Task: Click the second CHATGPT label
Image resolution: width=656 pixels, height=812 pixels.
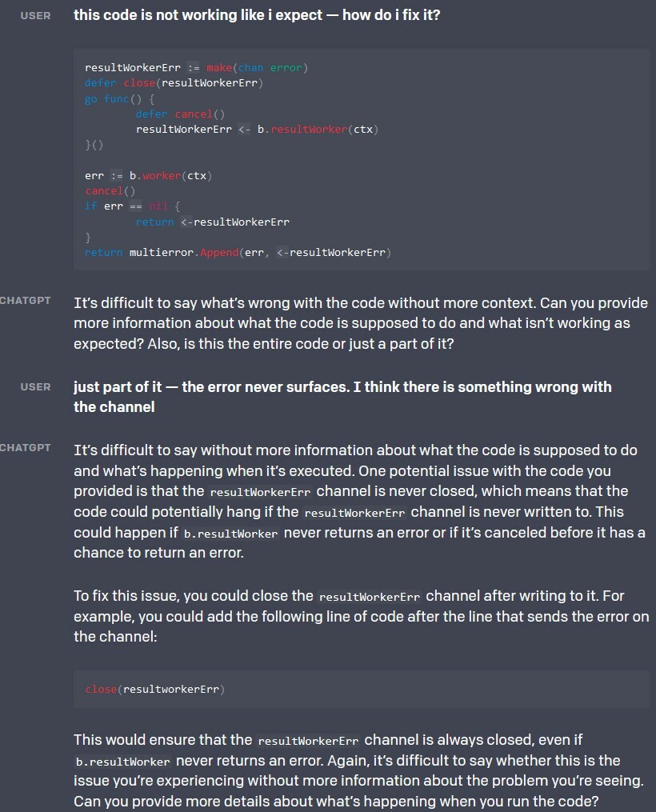Action: tap(26, 447)
